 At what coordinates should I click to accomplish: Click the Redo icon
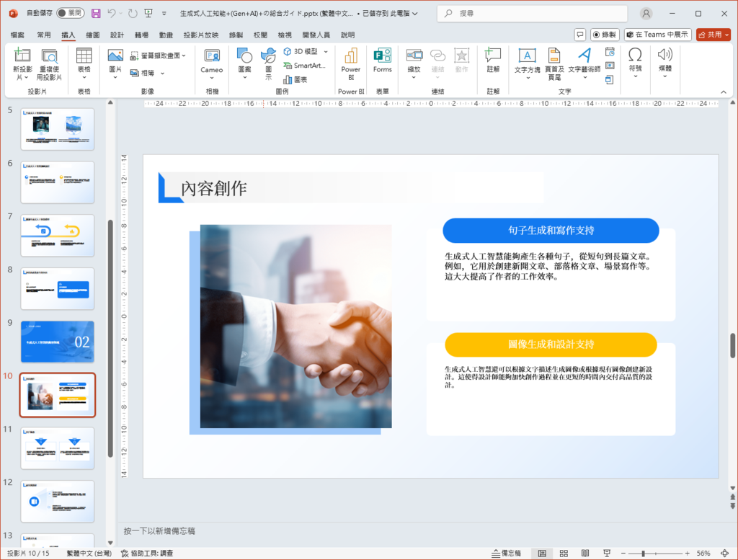pos(133,14)
